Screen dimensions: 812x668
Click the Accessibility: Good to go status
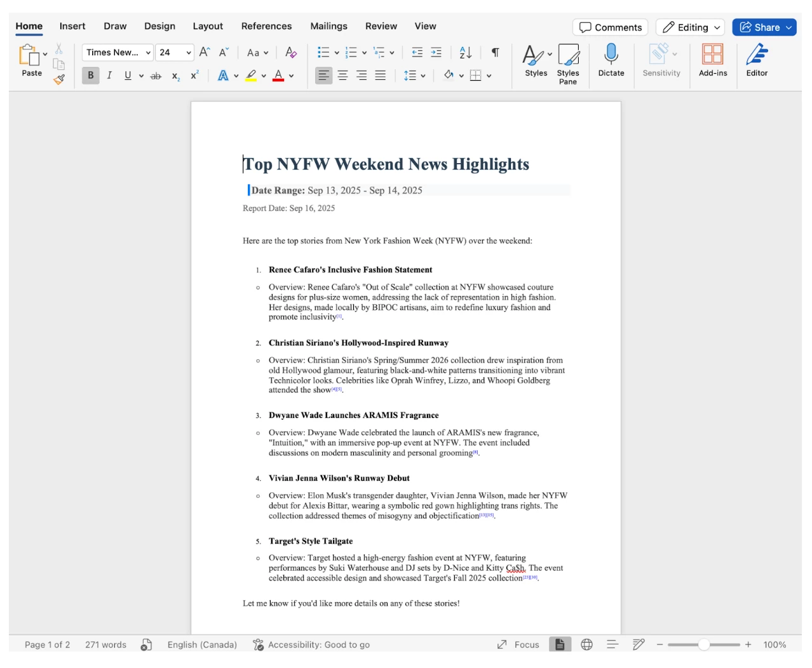pyautogui.click(x=311, y=645)
